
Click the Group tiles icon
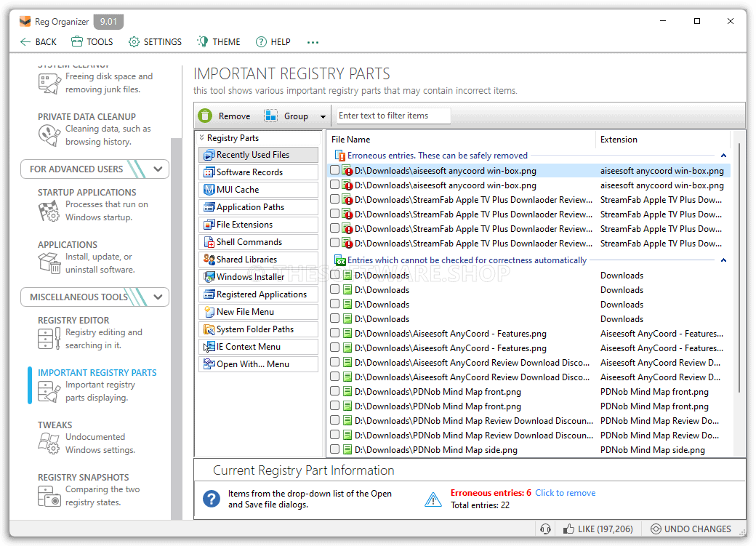pyautogui.click(x=270, y=116)
